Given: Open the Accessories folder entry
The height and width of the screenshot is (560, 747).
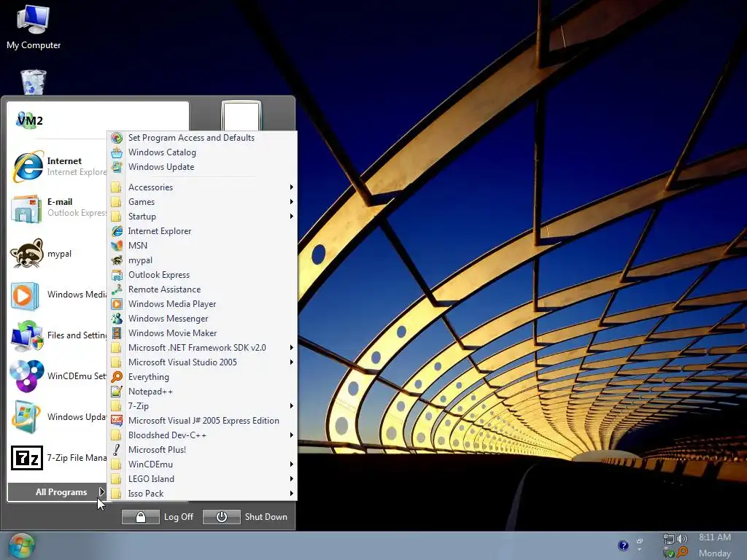Looking at the screenshot, I should [x=203, y=187].
